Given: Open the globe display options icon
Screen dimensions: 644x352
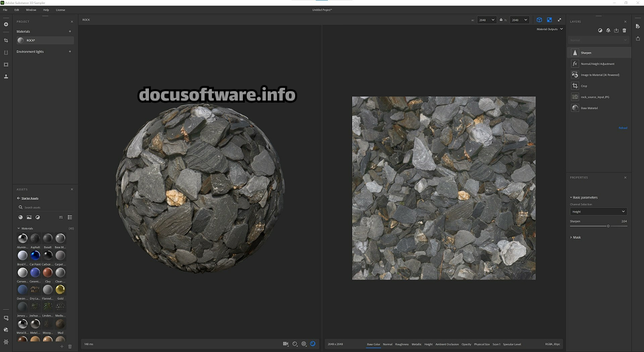Looking at the screenshot, I should (304, 344).
